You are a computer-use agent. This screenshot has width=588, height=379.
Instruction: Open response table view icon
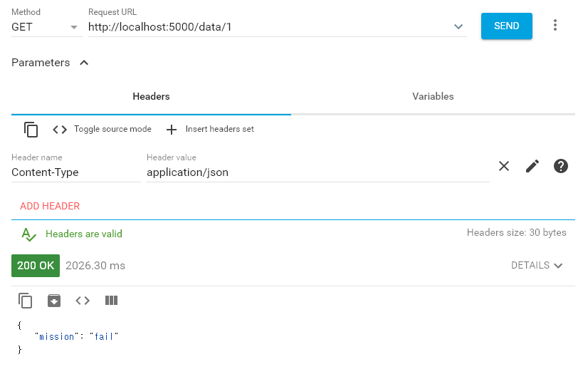pyautogui.click(x=111, y=301)
